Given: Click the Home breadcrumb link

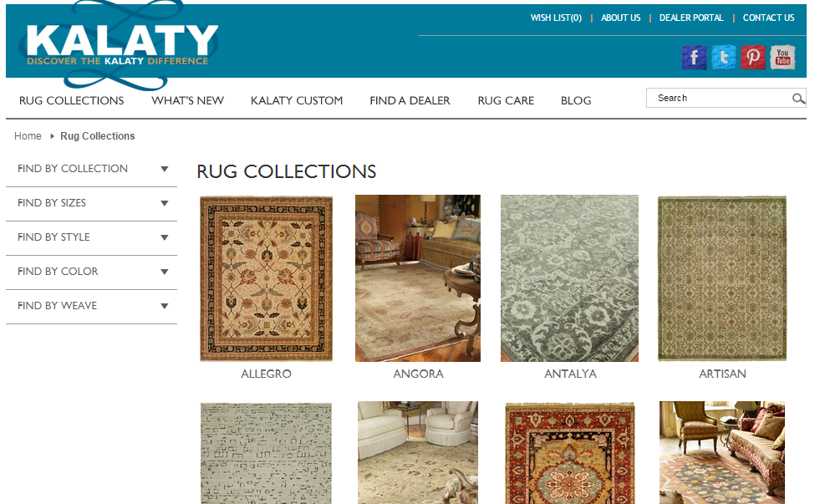Looking at the screenshot, I should click(x=28, y=136).
